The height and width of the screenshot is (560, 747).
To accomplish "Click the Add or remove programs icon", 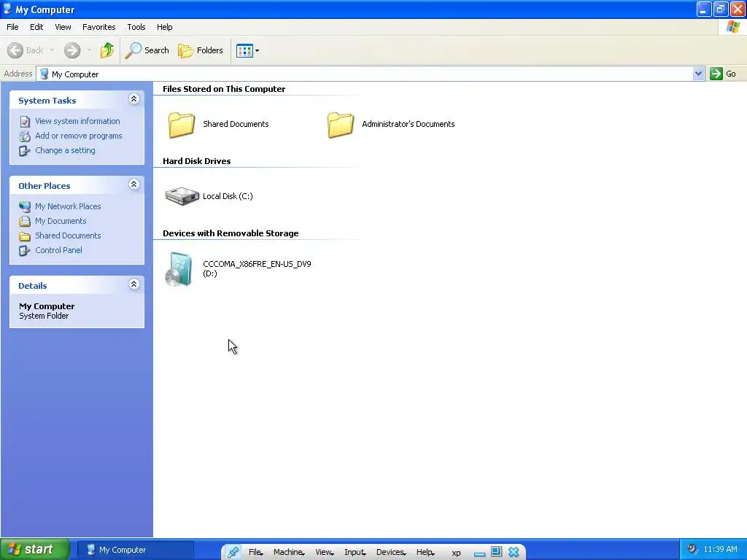I will [x=25, y=136].
